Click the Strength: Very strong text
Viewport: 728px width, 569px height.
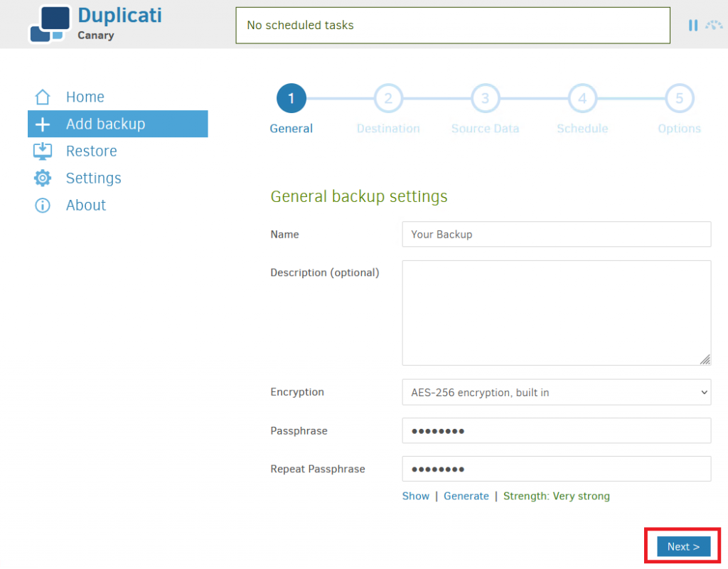(x=556, y=496)
